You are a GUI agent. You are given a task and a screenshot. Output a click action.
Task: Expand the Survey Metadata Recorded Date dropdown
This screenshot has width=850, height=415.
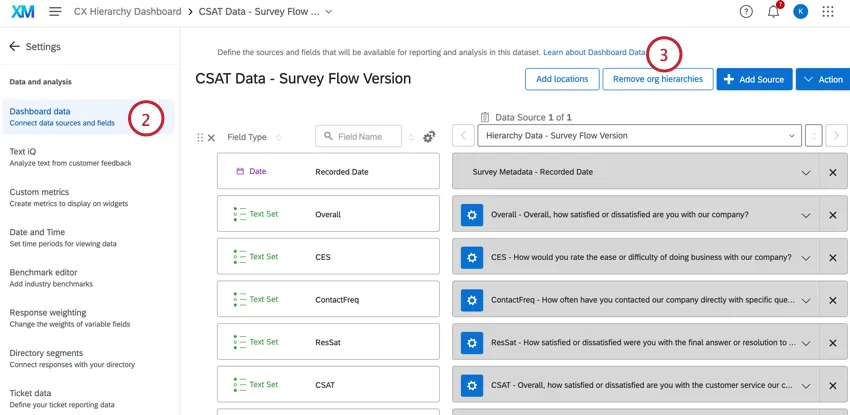pos(805,172)
